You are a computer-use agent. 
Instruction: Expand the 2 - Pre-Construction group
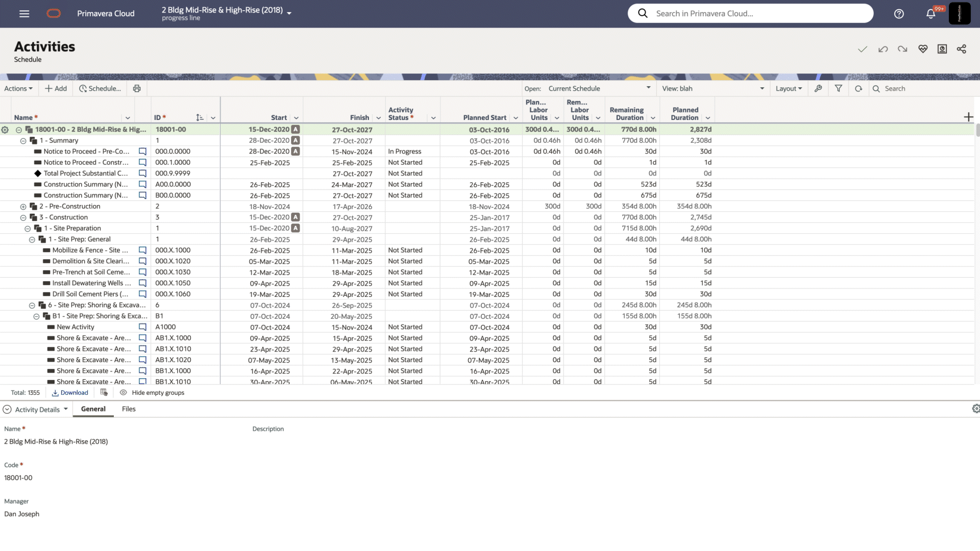click(23, 207)
